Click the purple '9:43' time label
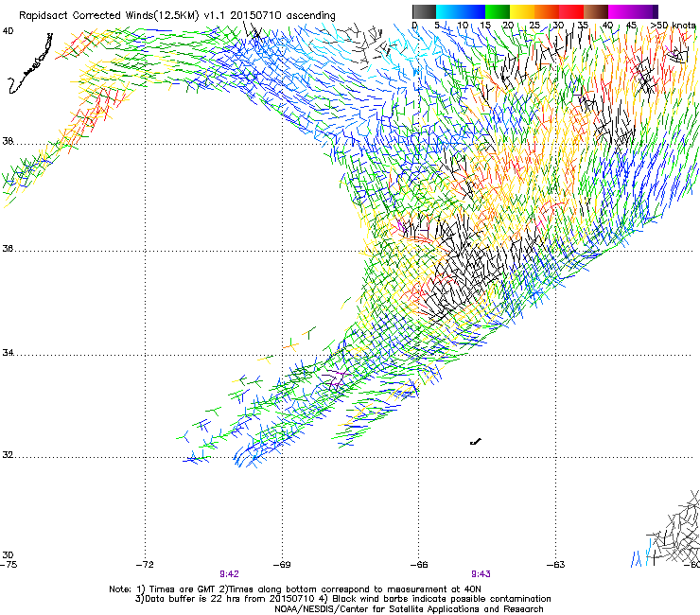 (481, 574)
